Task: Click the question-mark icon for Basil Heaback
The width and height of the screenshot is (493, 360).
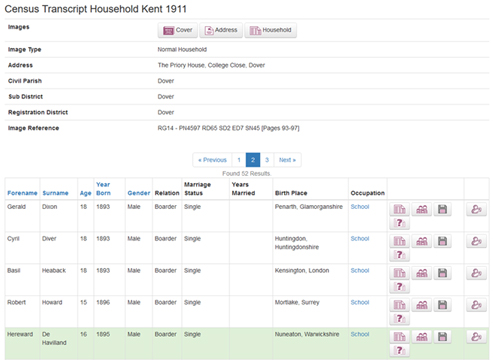Action: click(x=399, y=287)
